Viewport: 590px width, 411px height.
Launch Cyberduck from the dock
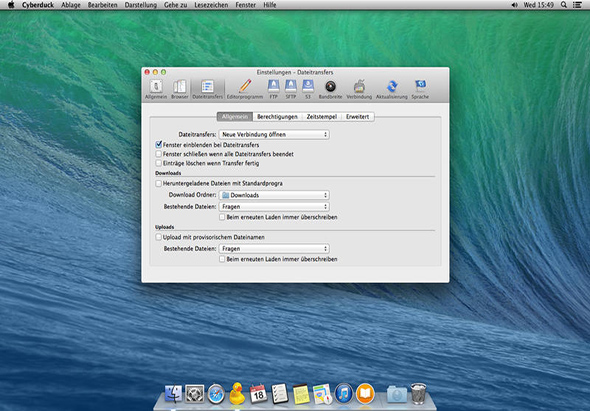click(237, 393)
